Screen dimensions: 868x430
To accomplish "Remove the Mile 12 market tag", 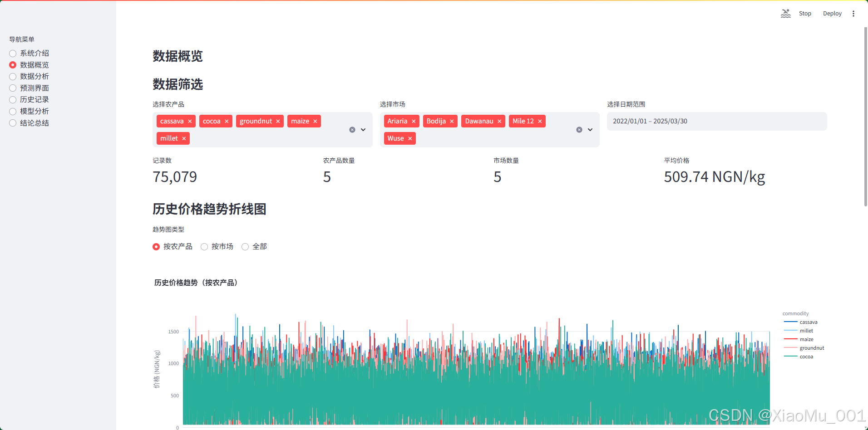I will (540, 122).
